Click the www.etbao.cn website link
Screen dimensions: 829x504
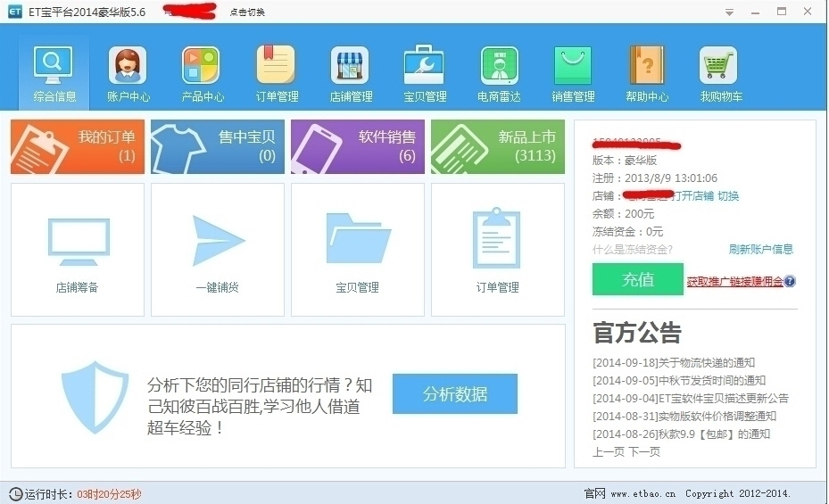[x=642, y=494]
